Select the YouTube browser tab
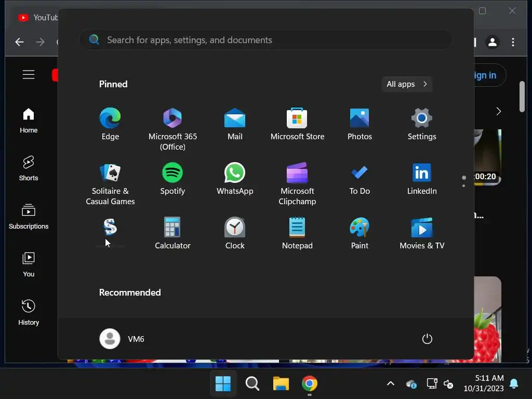Image resolution: width=532 pixels, height=399 pixels. (37, 17)
